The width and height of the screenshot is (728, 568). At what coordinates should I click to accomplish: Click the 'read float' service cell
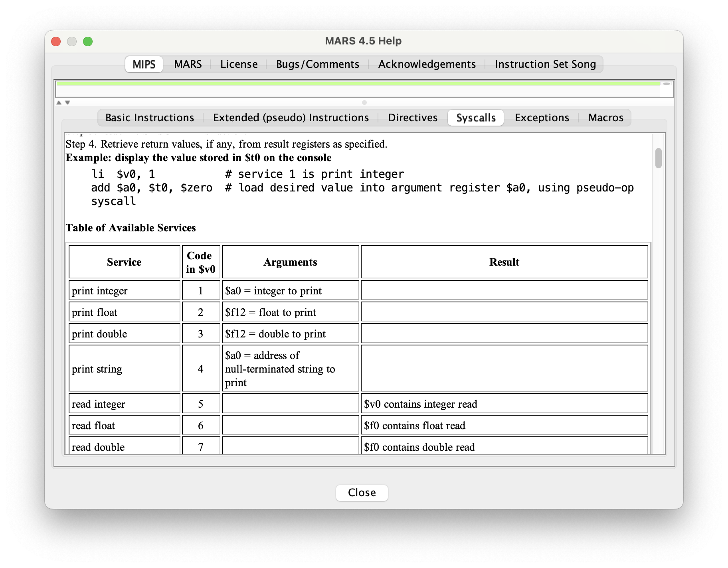(x=125, y=426)
